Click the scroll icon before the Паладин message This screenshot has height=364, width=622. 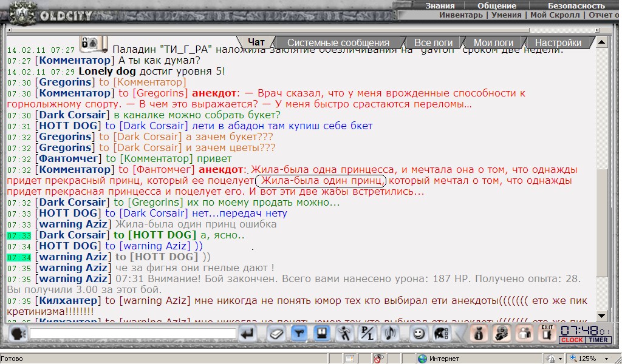[94, 44]
